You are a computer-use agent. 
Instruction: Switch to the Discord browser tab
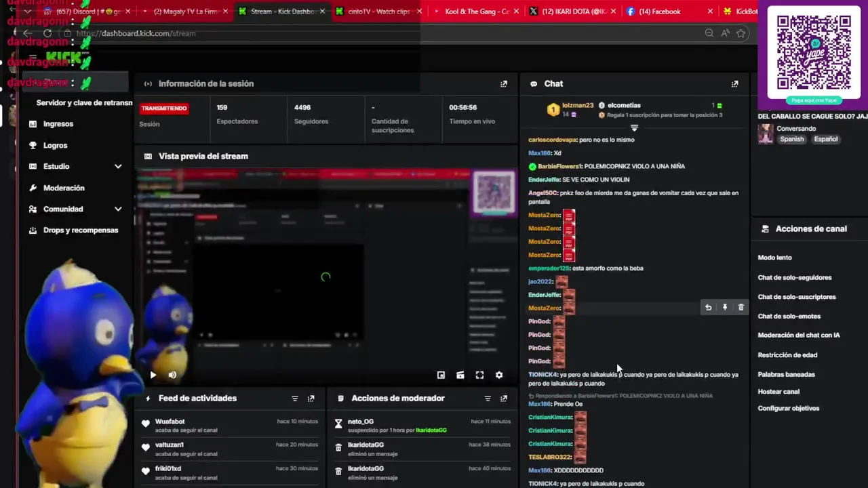pos(85,12)
